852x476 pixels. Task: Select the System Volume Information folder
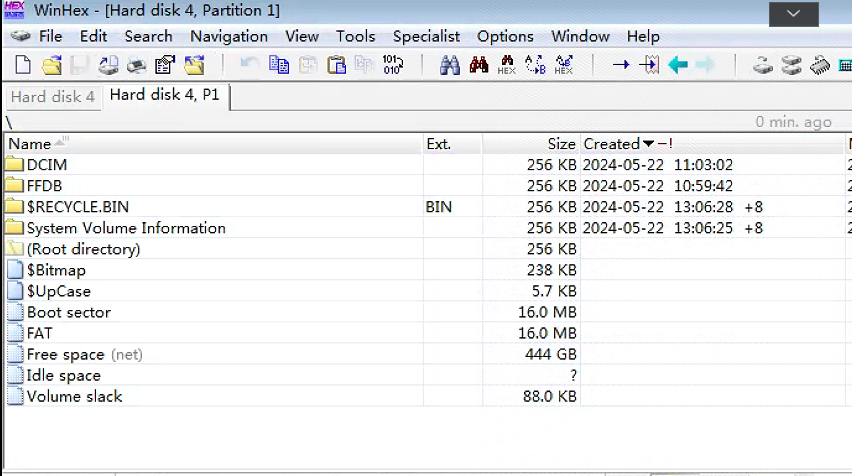coord(126,228)
